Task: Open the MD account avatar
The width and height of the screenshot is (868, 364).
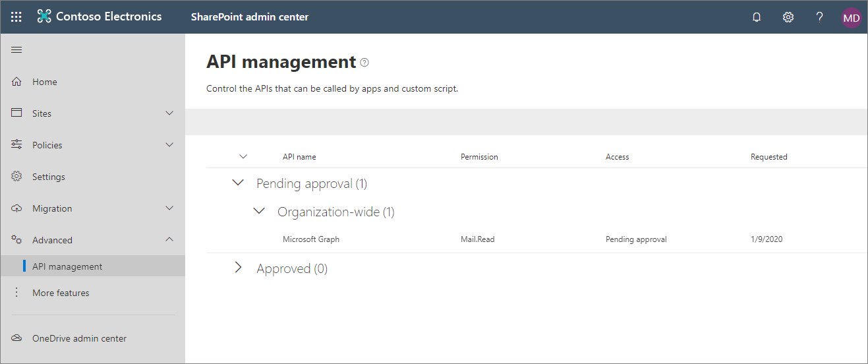Action: pyautogui.click(x=852, y=18)
